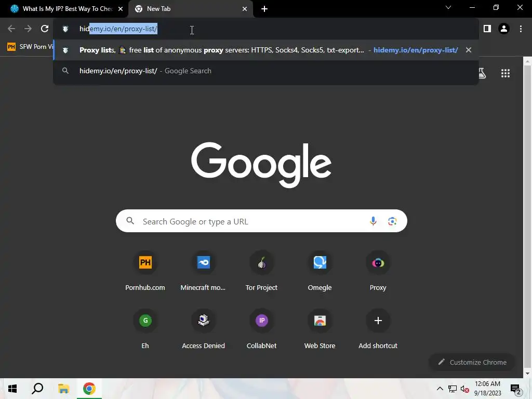The height and width of the screenshot is (399, 532).
Task: Click the Google logo
Action: pyautogui.click(x=261, y=165)
